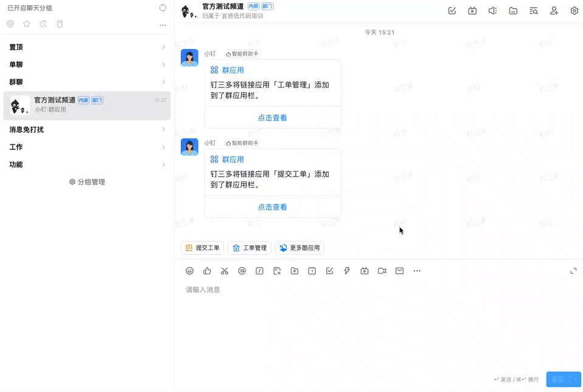The width and height of the screenshot is (583, 392).
Task: Open the group files folder icon
Action: point(513,11)
